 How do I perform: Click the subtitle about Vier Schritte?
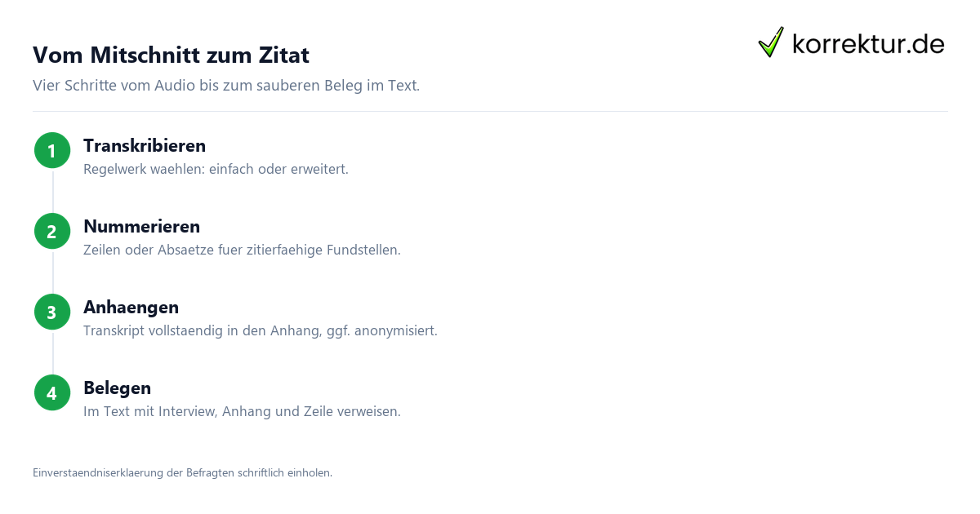(x=226, y=85)
